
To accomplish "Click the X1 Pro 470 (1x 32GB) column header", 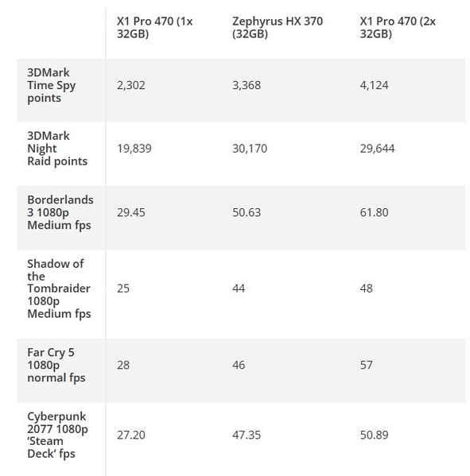I will coord(154,27).
